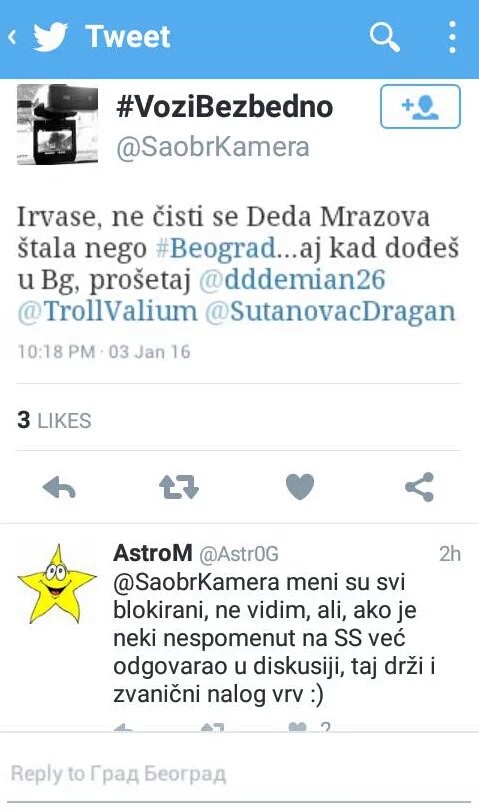This screenshot has width=479, height=811.
Task: View the 3 LIKES list
Action: point(54,420)
